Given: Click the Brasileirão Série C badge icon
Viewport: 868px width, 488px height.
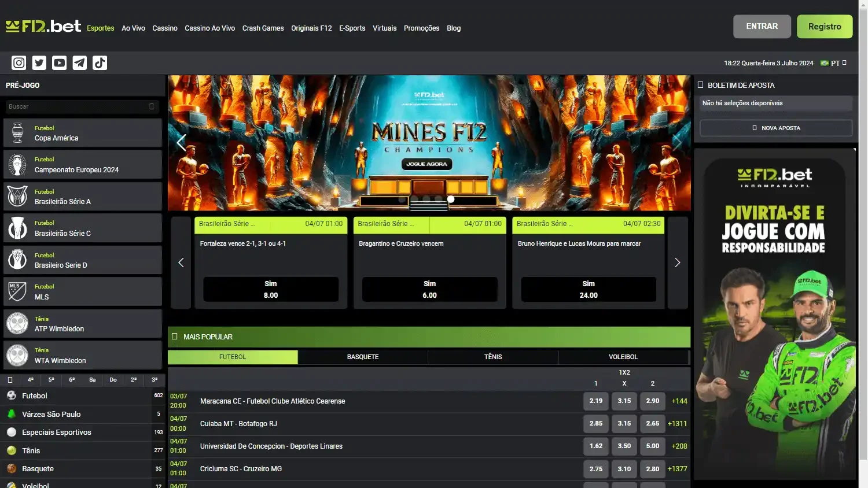Looking at the screenshot, I should point(17,228).
